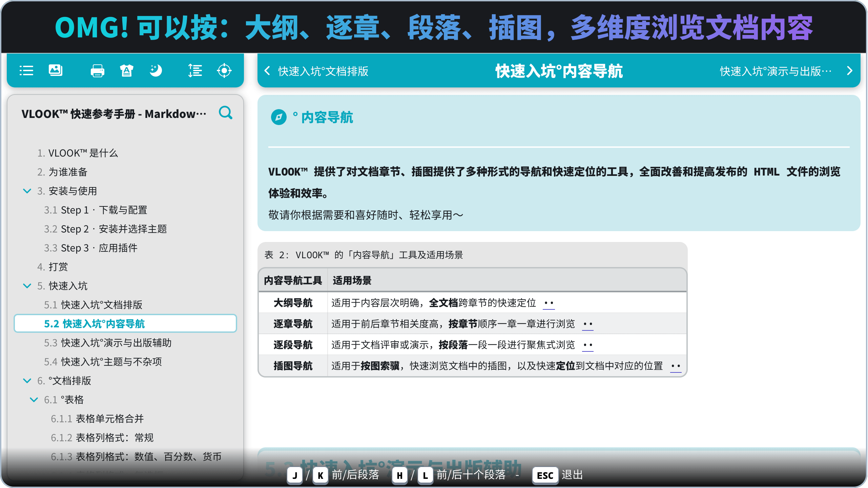868x488 pixels.
Task: Click the paragraph spacing icon
Action: pyautogui.click(x=195, y=70)
